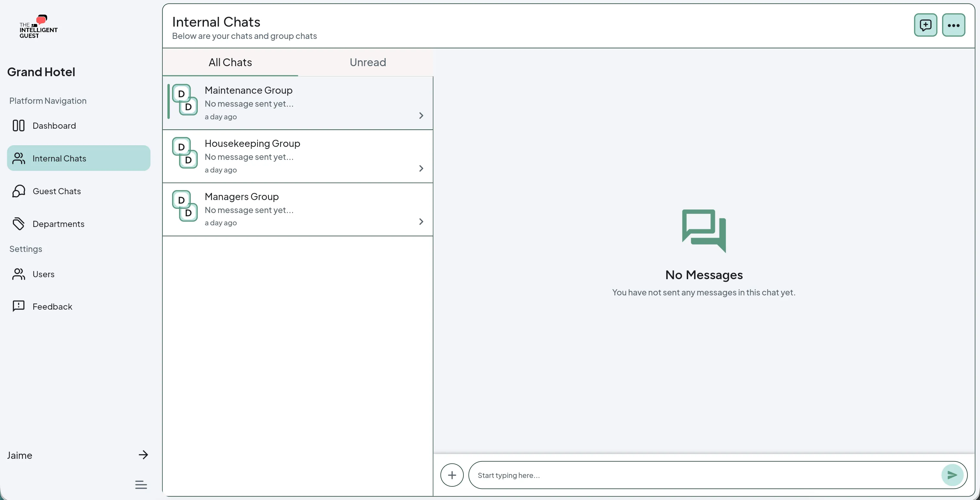Click the Feedback message icon
Viewport: 980px width, 500px height.
pos(18,306)
